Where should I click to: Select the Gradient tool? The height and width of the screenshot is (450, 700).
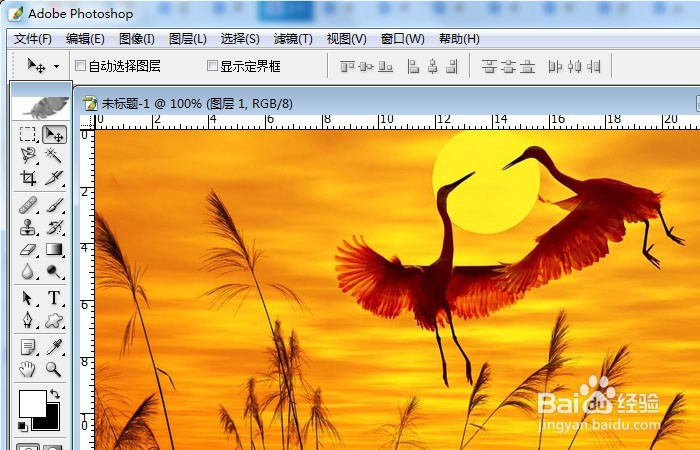(54, 249)
